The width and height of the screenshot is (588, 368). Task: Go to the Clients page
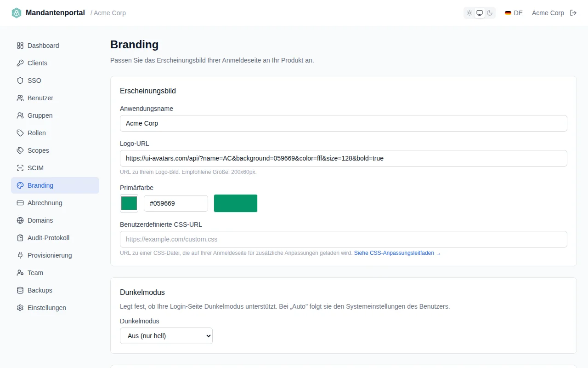pos(55,63)
